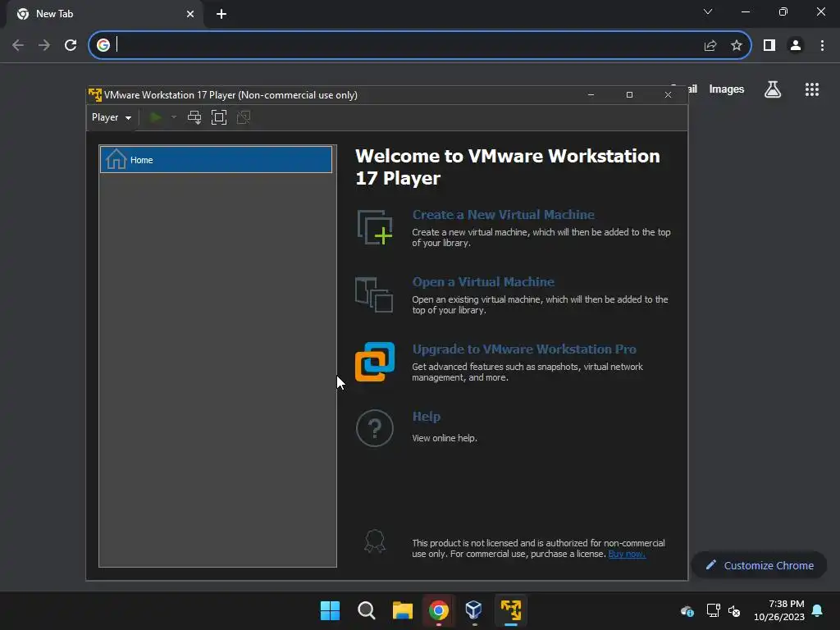Open VirtualBox cube icon in taskbar
The height and width of the screenshot is (630, 840).
click(474, 610)
